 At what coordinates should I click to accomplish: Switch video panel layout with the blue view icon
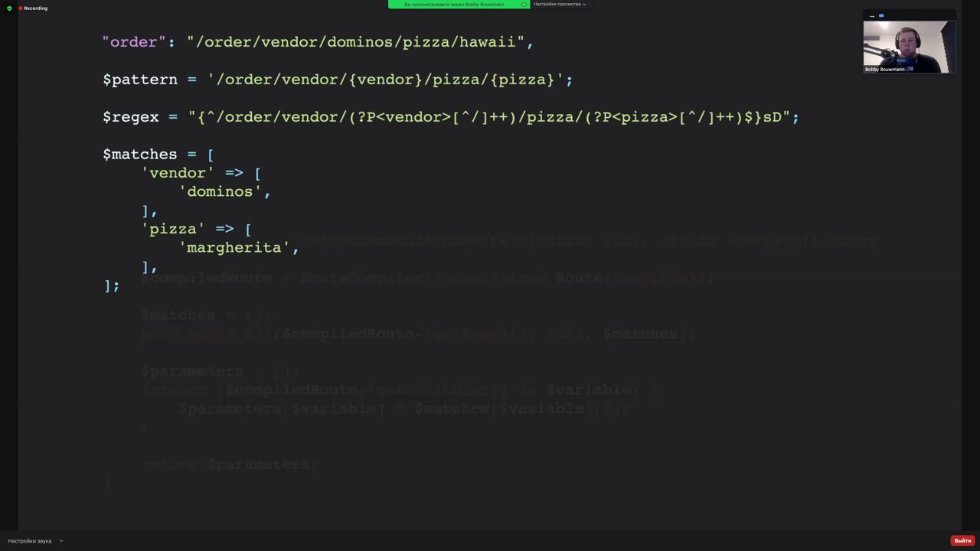(881, 15)
